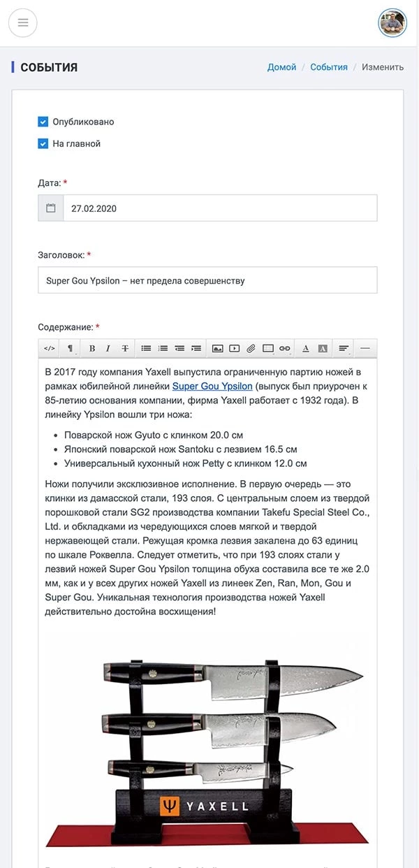This screenshot has width=419, height=868.
Task: Choose the text color tool
Action: tap(306, 348)
